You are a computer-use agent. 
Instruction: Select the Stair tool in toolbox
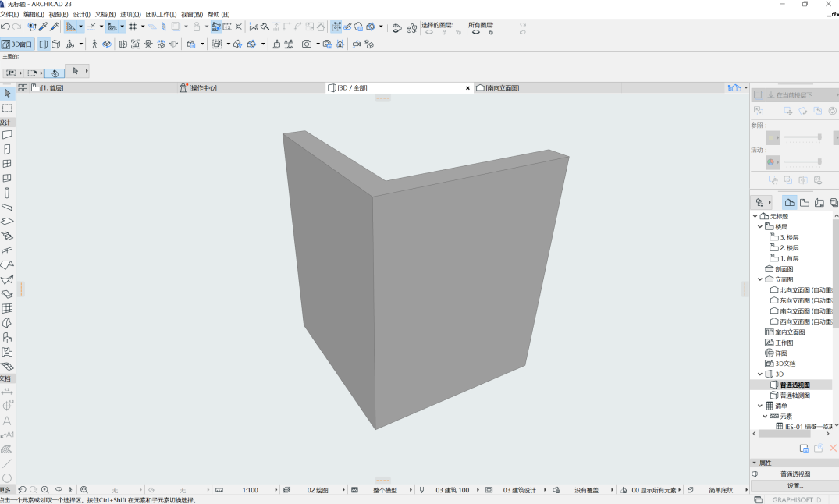7,236
